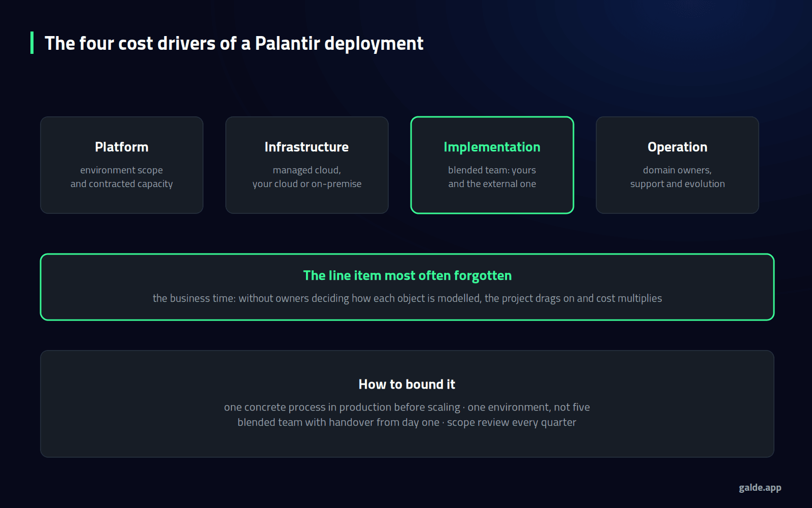Select the Platform card heading

pos(122,147)
